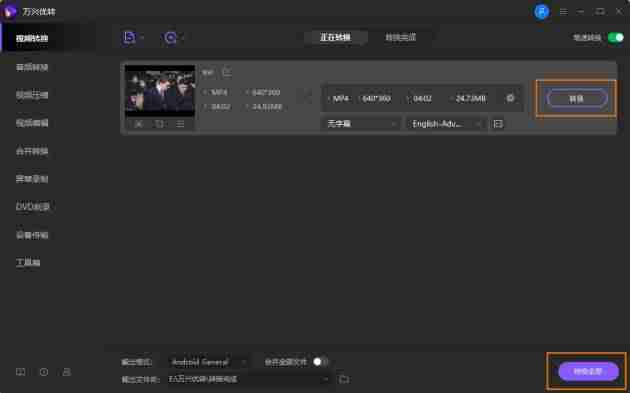The image size is (630, 393).
Task: Select 视频编辑 in the sidebar
Action: tap(32, 123)
